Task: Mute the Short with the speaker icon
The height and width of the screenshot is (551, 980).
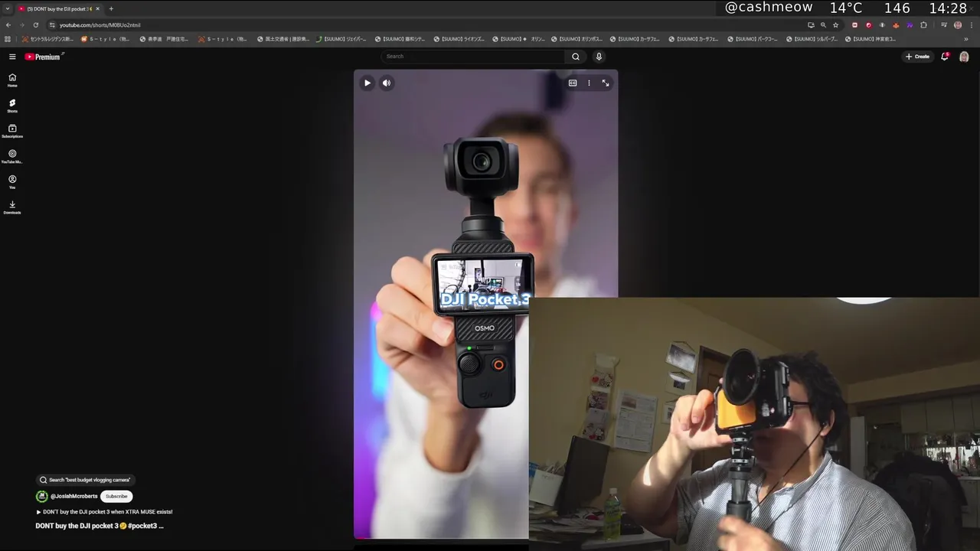Action: click(387, 83)
